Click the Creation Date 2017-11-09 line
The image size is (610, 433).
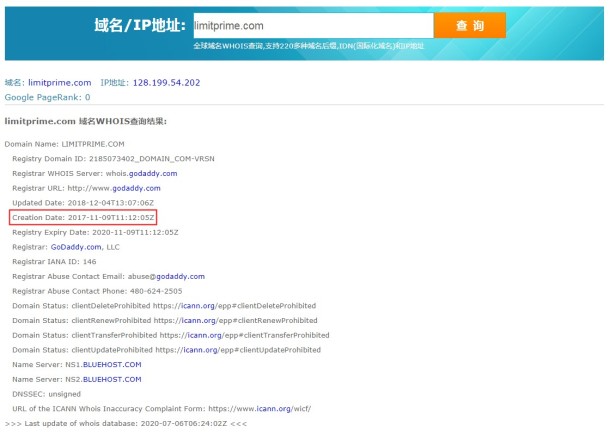tap(83, 217)
